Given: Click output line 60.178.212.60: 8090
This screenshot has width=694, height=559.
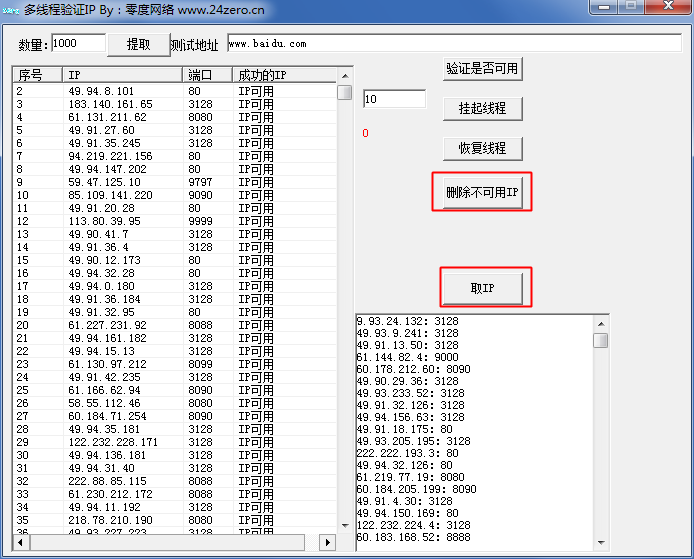Looking at the screenshot, I should pyautogui.click(x=413, y=369).
